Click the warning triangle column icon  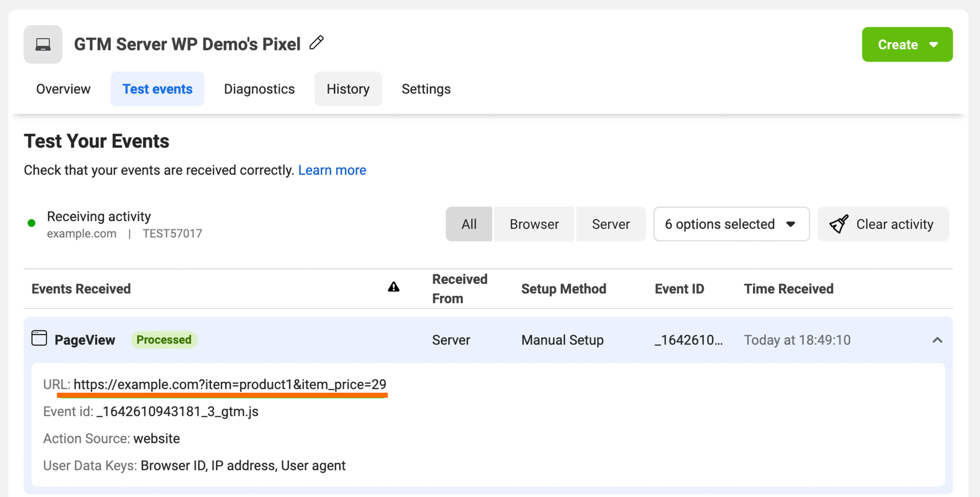(x=393, y=287)
